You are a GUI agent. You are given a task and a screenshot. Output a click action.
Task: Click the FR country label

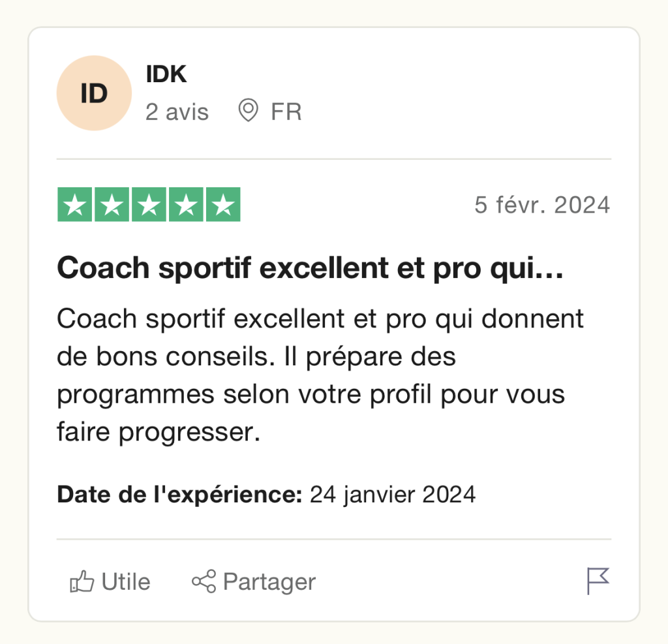click(286, 112)
